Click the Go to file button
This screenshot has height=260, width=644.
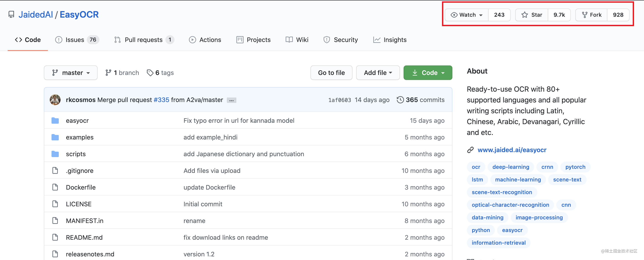(331, 73)
